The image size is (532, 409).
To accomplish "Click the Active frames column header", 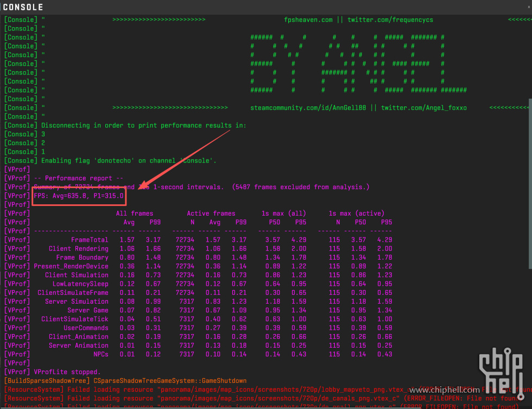I will (211, 213).
